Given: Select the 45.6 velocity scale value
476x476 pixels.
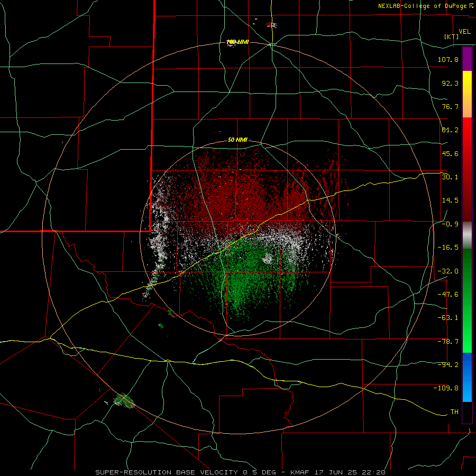Looking at the screenshot, I should tap(450, 153).
